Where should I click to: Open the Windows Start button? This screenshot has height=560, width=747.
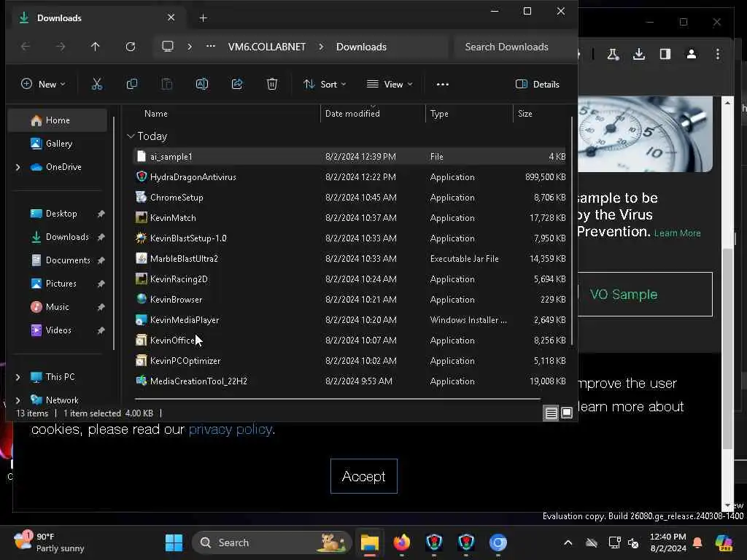click(174, 542)
